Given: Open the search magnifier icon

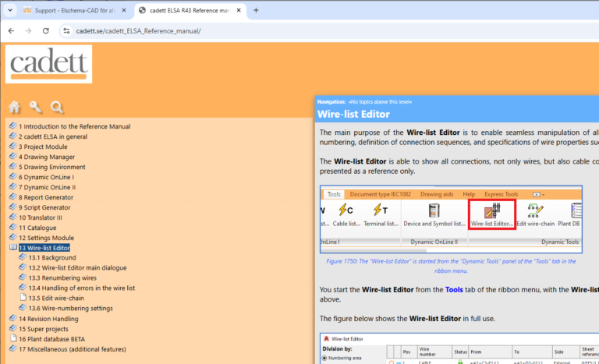Looking at the screenshot, I should pyautogui.click(x=57, y=108).
